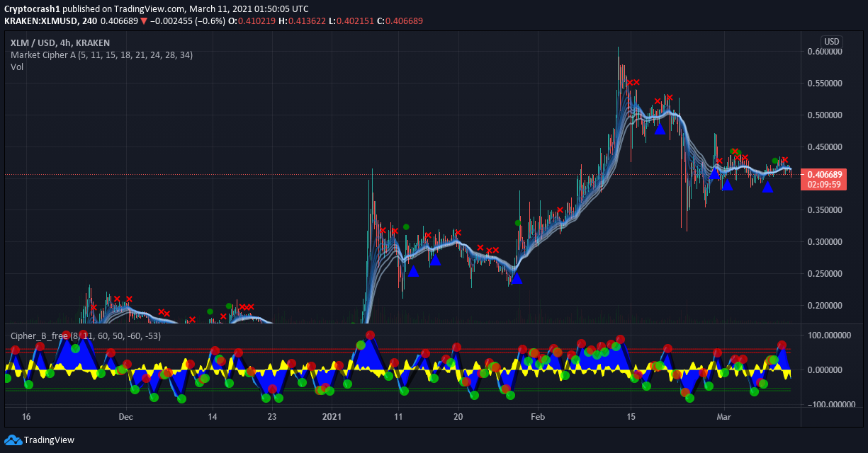This screenshot has height=453, width=868.
Task: Click the high price value H:0.413622
Action: click(301, 21)
